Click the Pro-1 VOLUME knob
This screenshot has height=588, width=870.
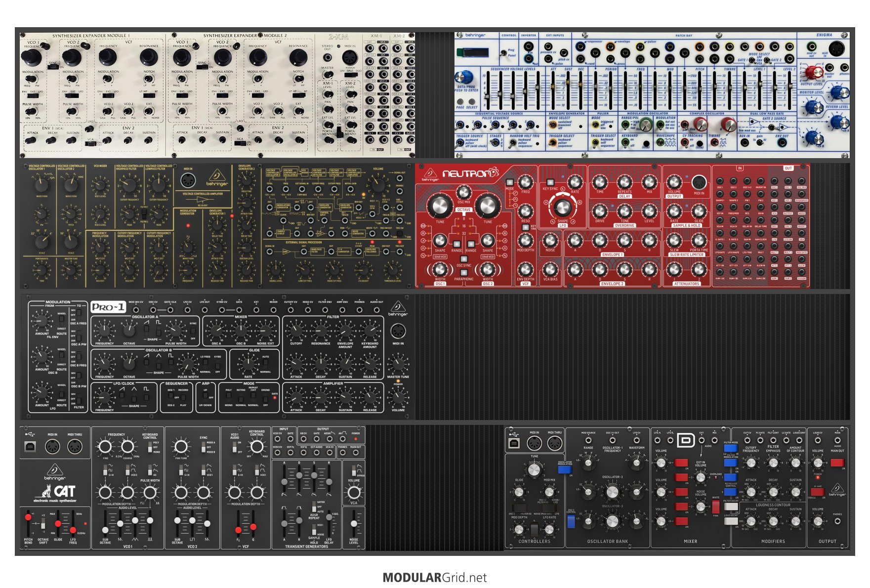pyautogui.click(x=398, y=397)
